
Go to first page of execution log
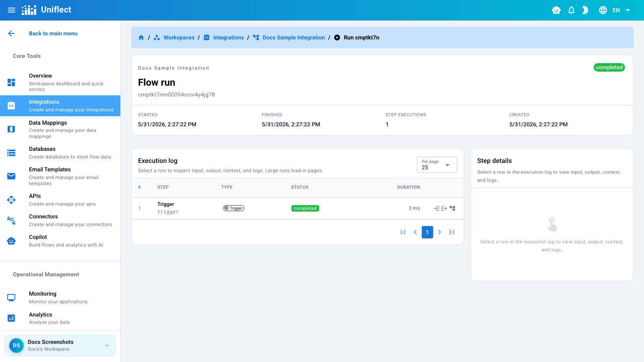click(x=403, y=232)
